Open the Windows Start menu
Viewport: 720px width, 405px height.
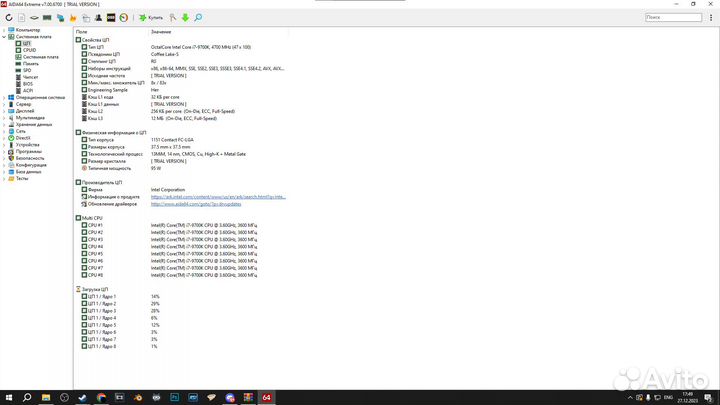pos(9,397)
